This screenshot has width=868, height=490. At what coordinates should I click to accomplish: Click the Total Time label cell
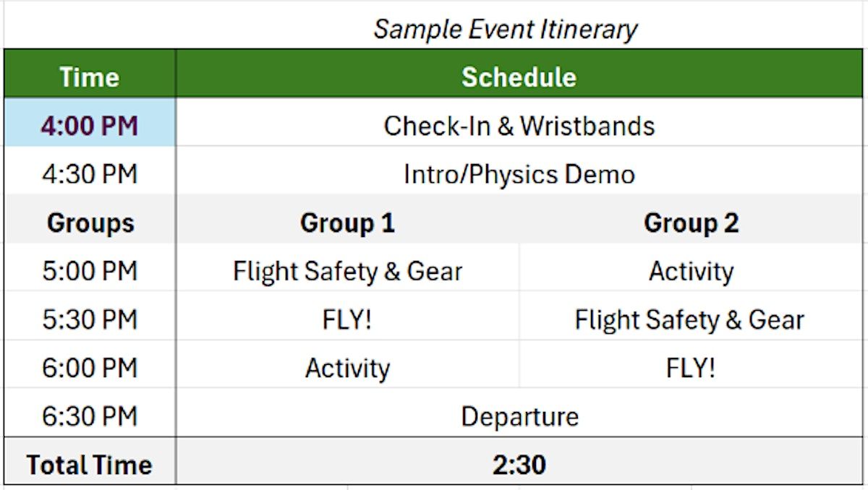click(90, 465)
